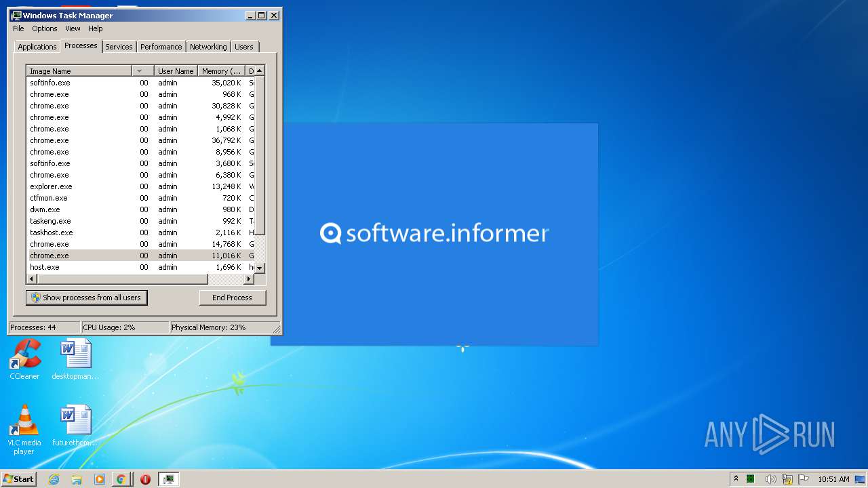Screen dimensions: 868x488
Task: Click the vertical scrollbar thumb in process list
Action: coord(260,155)
